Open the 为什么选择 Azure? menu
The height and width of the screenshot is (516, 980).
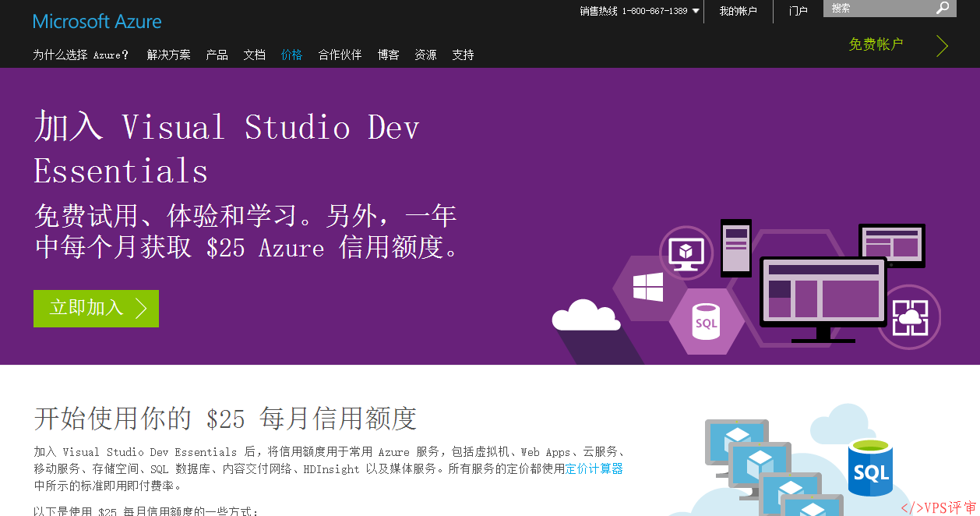pos(81,55)
